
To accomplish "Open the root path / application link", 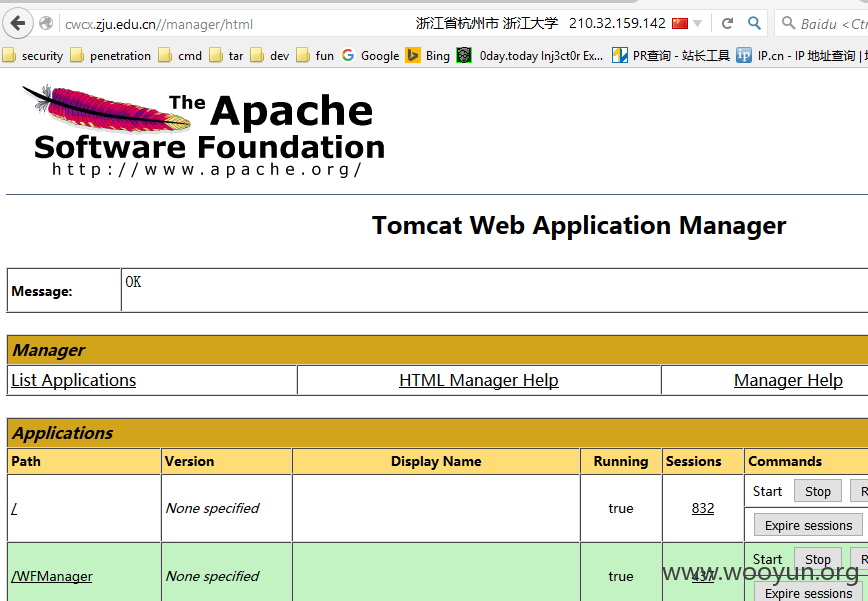I will (x=14, y=508).
